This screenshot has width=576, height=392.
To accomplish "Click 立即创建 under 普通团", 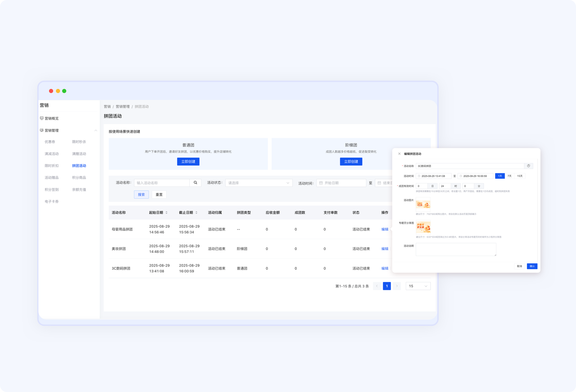I will (188, 162).
